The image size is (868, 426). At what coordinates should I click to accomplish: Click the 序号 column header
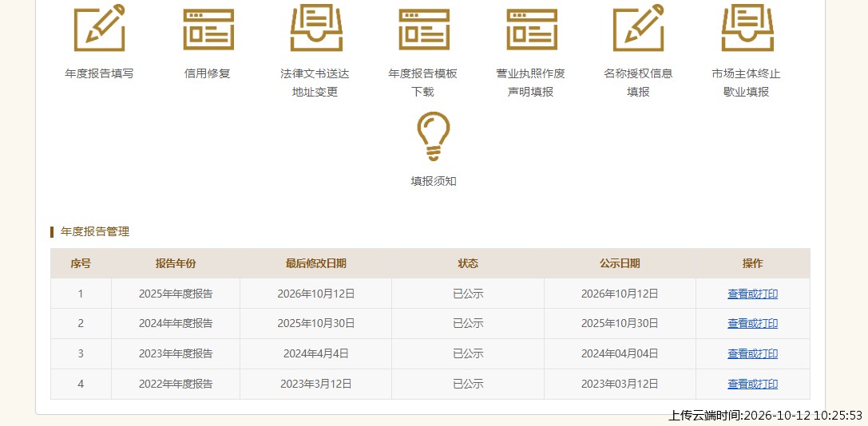(81, 264)
